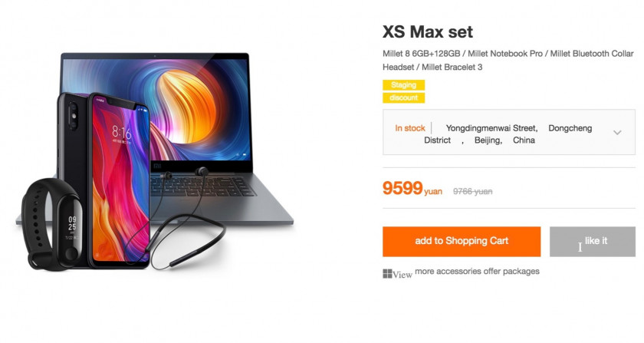Click the back of the black phone

pyautogui.click(x=73, y=136)
